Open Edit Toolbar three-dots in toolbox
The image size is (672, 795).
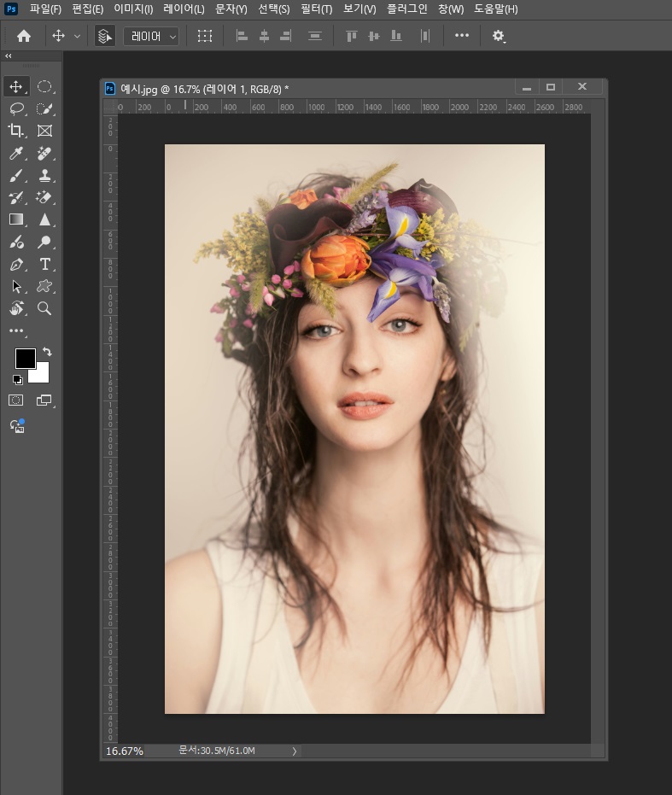click(16, 330)
